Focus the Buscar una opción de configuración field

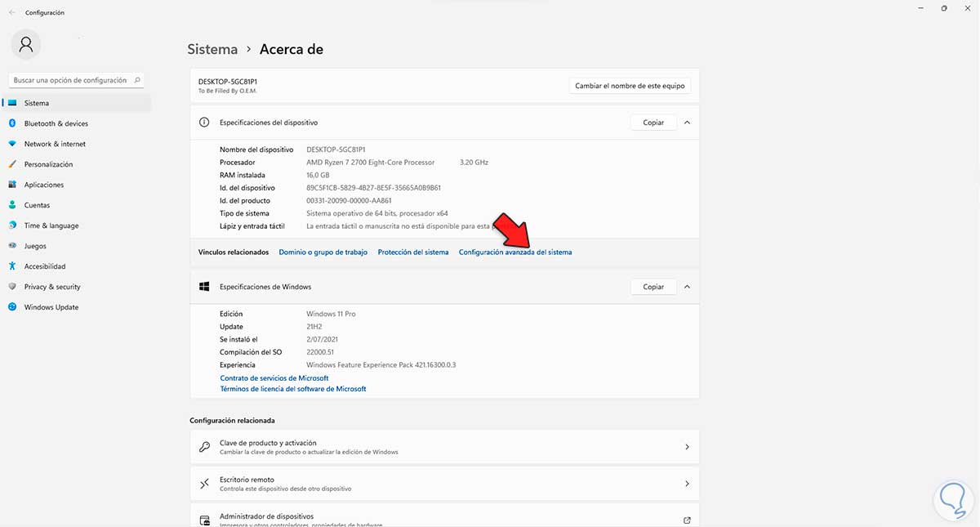point(77,80)
